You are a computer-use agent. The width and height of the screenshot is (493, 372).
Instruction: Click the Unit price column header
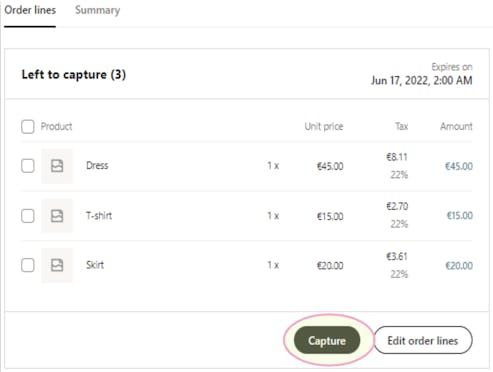tap(324, 126)
